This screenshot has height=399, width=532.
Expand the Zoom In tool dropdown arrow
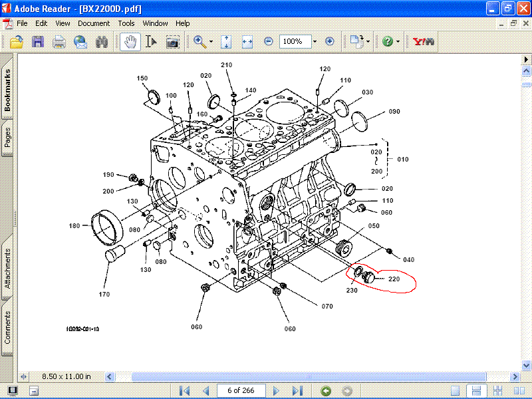click(211, 42)
